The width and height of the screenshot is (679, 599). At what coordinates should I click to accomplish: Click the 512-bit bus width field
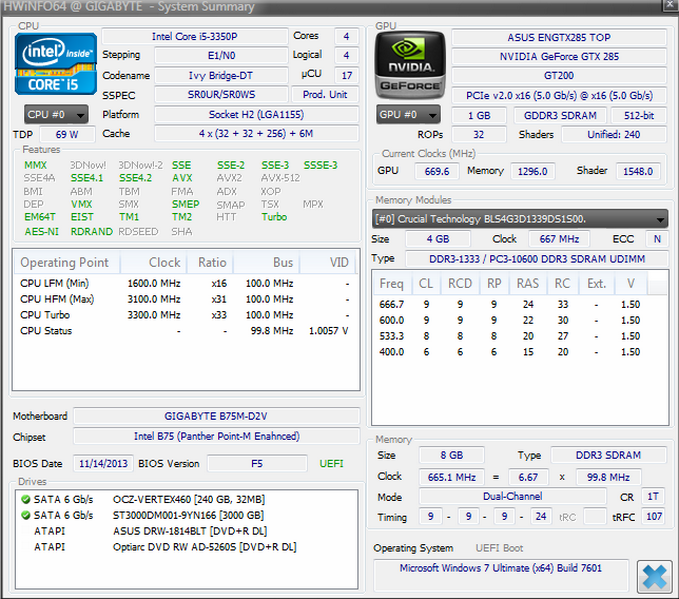[x=639, y=116]
